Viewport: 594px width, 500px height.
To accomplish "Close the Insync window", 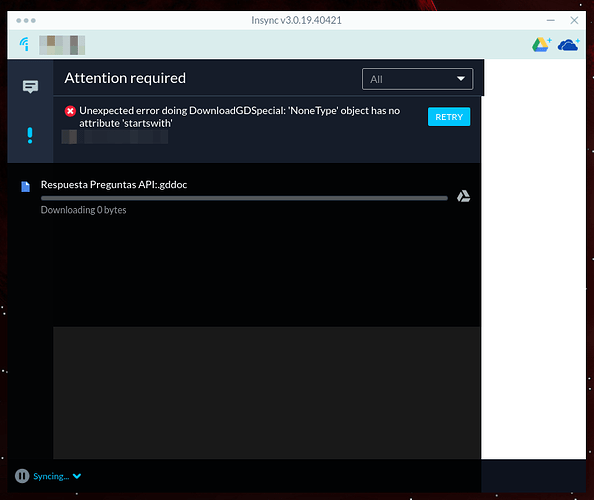I will click(574, 20).
